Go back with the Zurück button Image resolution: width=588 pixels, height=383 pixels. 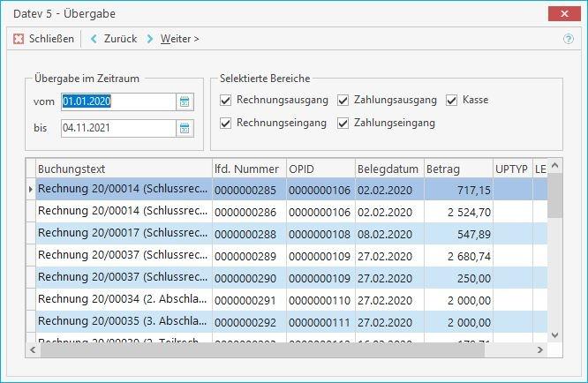[x=114, y=39]
